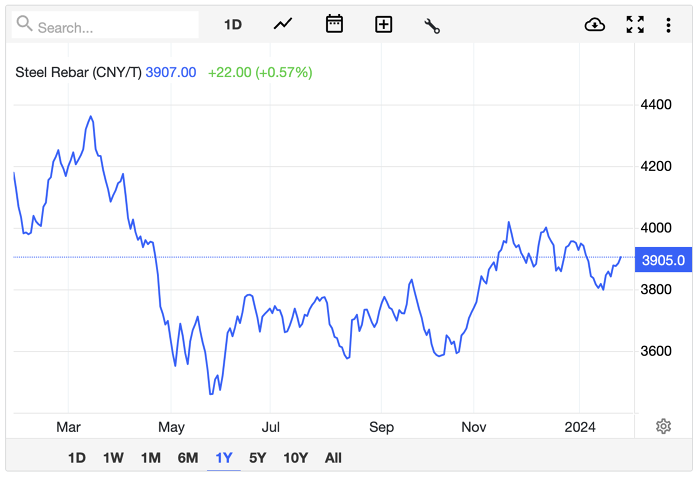
Task: Click the search magnifier icon
Action: click(25, 25)
